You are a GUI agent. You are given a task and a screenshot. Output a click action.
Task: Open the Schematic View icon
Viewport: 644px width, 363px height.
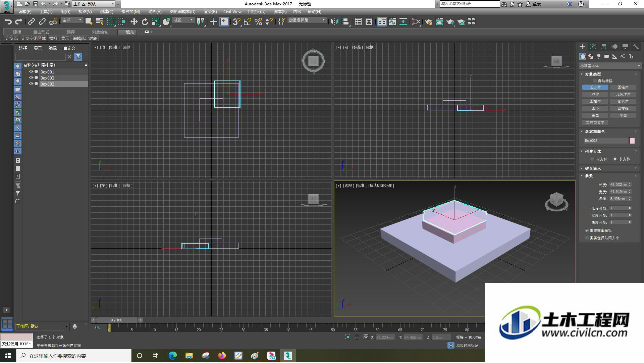[x=403, y=22]
